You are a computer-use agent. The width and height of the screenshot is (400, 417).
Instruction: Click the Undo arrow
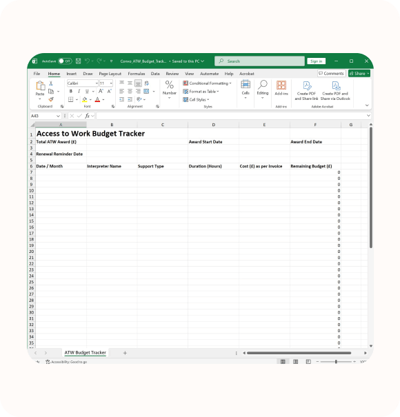(x=87, y=61)
